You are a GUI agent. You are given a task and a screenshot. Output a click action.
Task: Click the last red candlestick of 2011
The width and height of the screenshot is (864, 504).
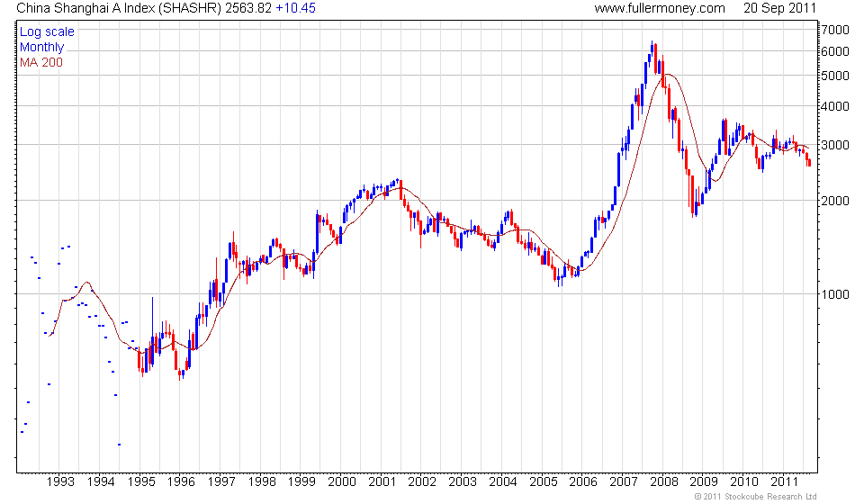[809, 163]
